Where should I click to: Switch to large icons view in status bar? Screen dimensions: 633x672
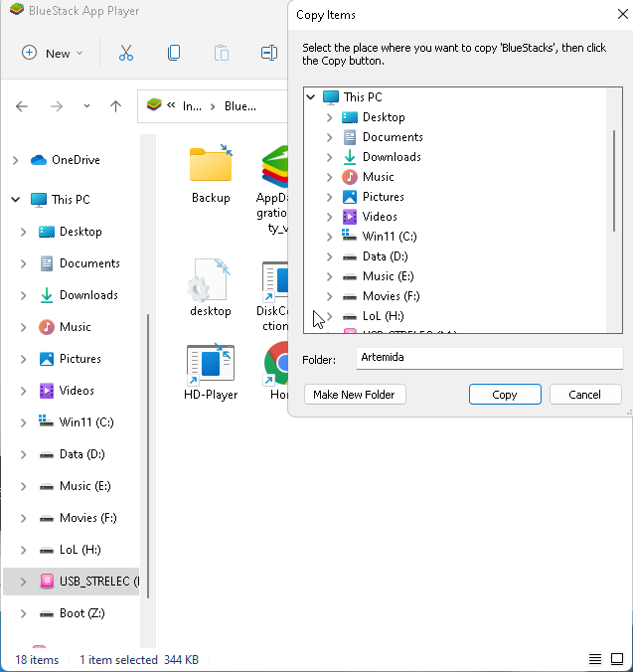click(x=617, y=659)
